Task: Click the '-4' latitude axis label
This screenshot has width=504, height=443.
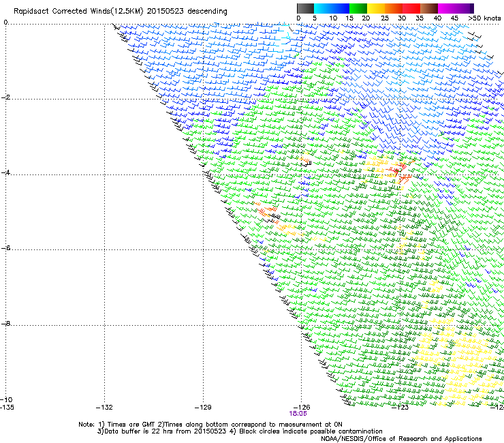Action: pyautogui.click(x=5, y=172)
